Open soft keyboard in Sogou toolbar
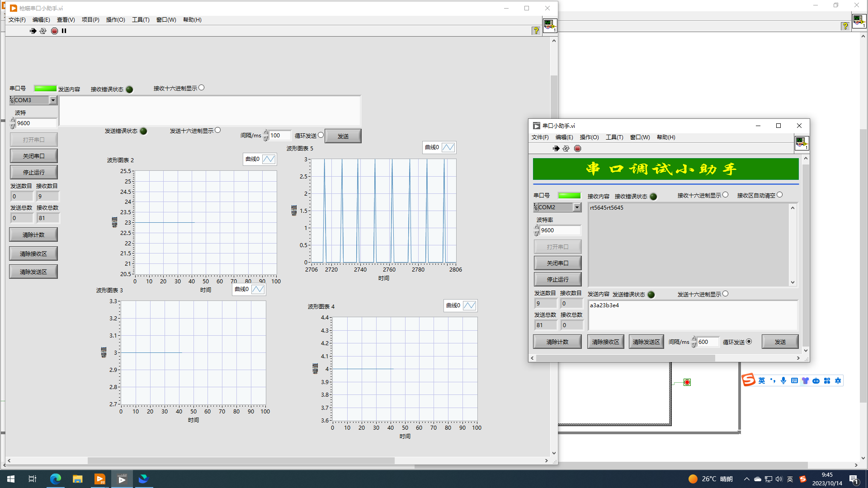868x488 pixels. 794,380
